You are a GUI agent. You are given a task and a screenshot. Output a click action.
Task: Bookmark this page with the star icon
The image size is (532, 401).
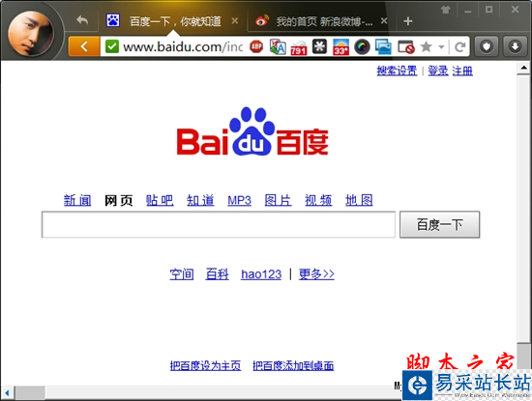[427, 46]
